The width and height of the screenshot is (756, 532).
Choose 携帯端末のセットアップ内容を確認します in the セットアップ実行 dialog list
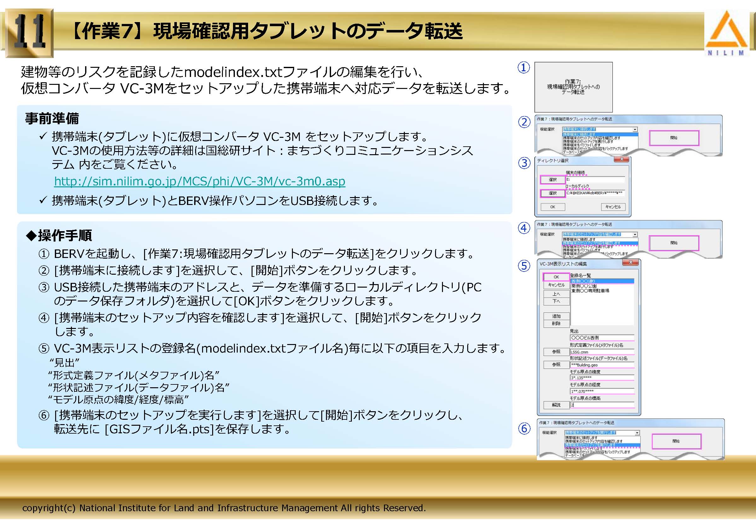pyautogui.click(x=602, y=441)
